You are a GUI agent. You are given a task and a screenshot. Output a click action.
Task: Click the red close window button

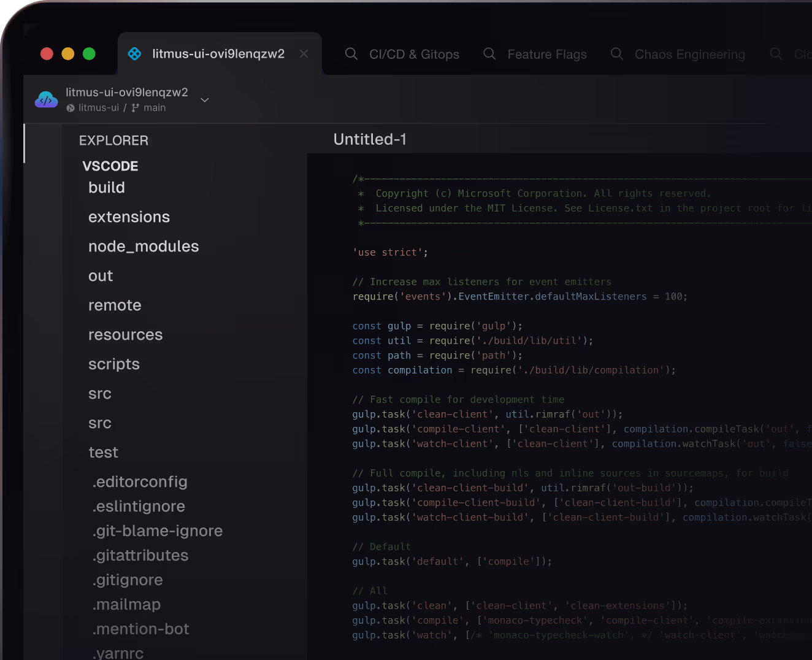pyautogui.click(x=47, y=54)
